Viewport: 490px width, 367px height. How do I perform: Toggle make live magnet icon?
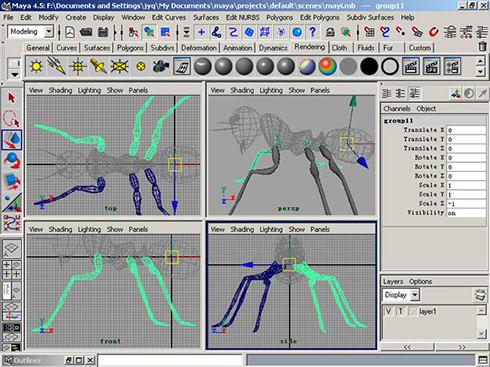[433, 32]
